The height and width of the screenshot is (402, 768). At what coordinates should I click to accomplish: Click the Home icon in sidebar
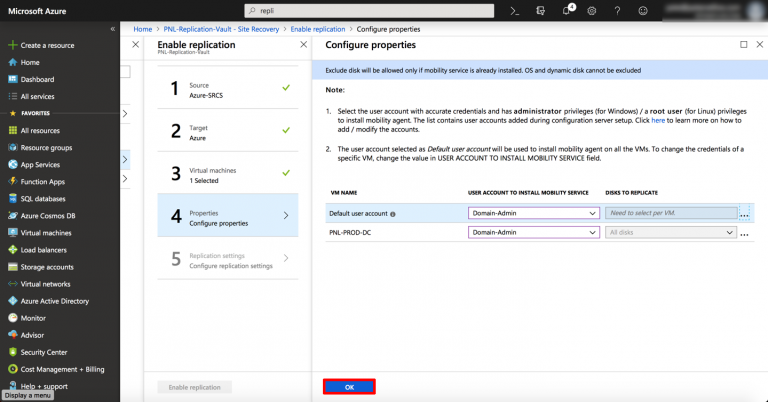tap(13, 62)
